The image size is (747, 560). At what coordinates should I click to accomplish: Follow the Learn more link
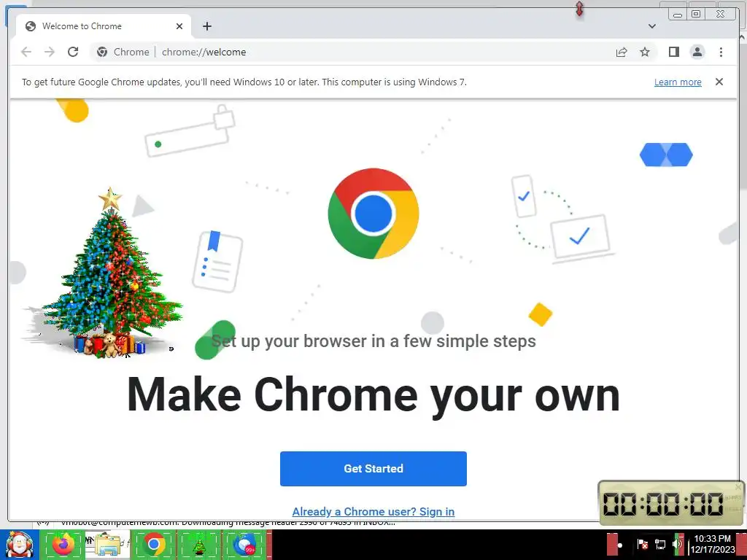[678, 82]
